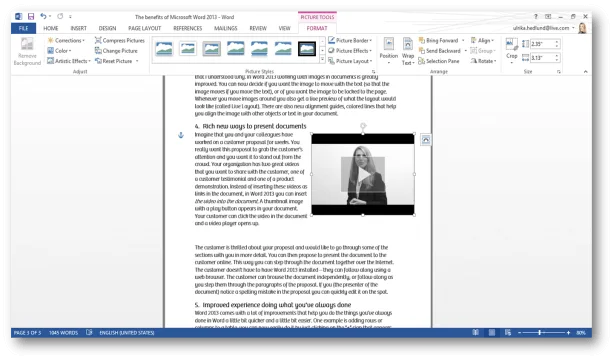
Task: Click the play button on the video thumbnail
Action: coord(363,175)
